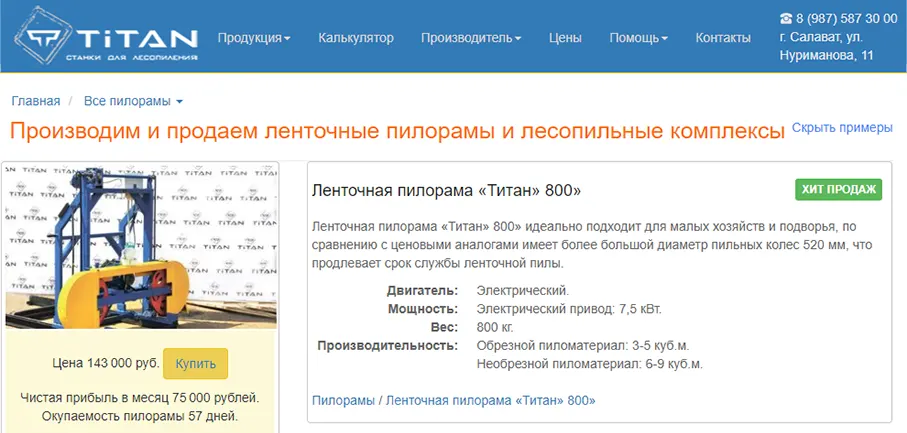The width and height of the screenshot is (907, 433).
Task: Click the Главная breadcrumb link
Action: (36, 101)
